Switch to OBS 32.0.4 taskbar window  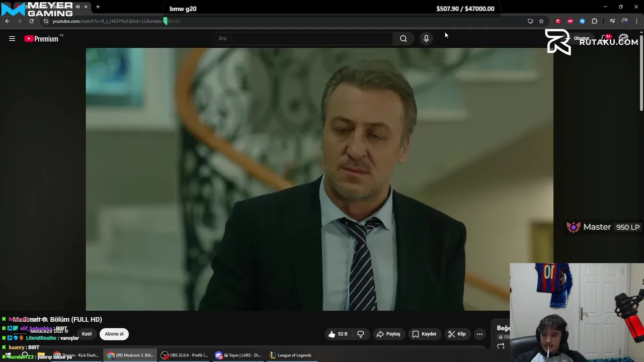click(184, 355)
